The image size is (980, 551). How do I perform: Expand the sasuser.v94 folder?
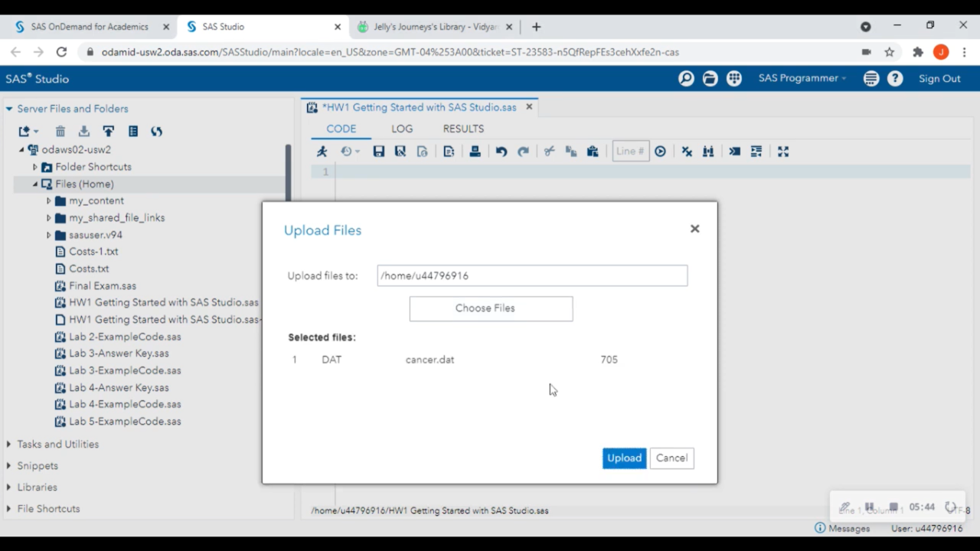[48, 235]
